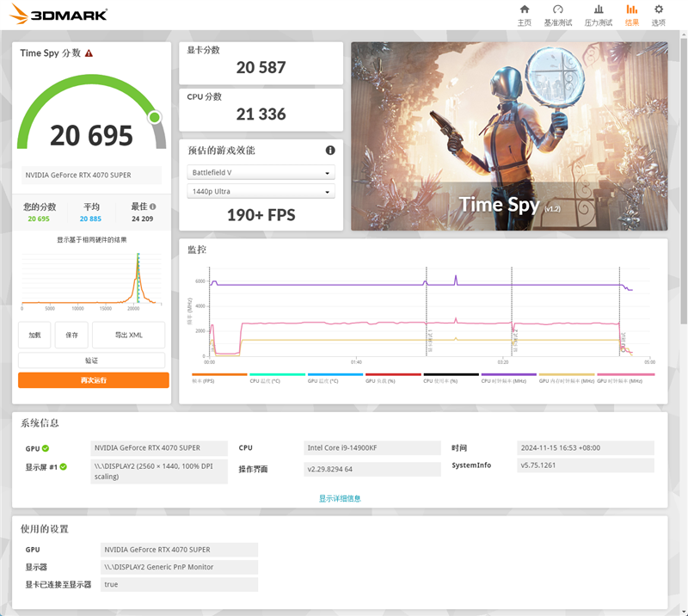Open the 主页 home page
Viewport: 688px width, 616px height.
[525, 14]
